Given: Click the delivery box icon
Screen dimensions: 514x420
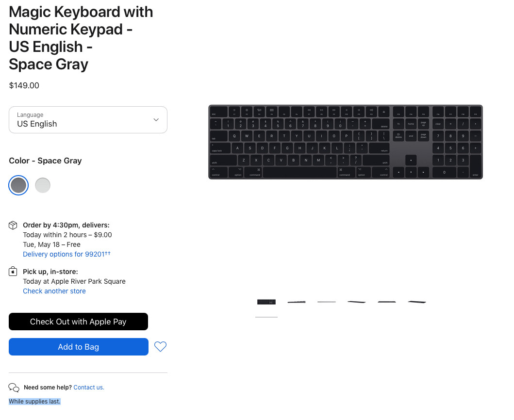Looking at the screenshot, I should pos(13,226).
